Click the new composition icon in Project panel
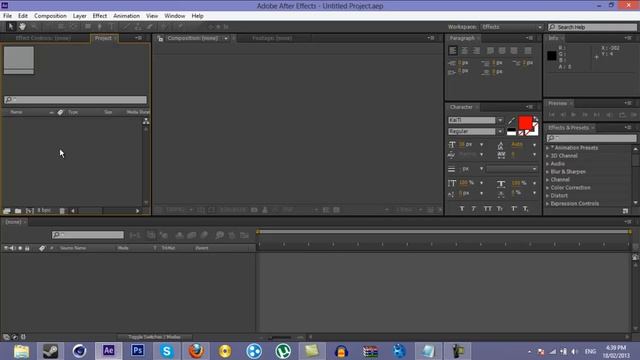This screenshot has height=360, width=640. click(29, 211)
